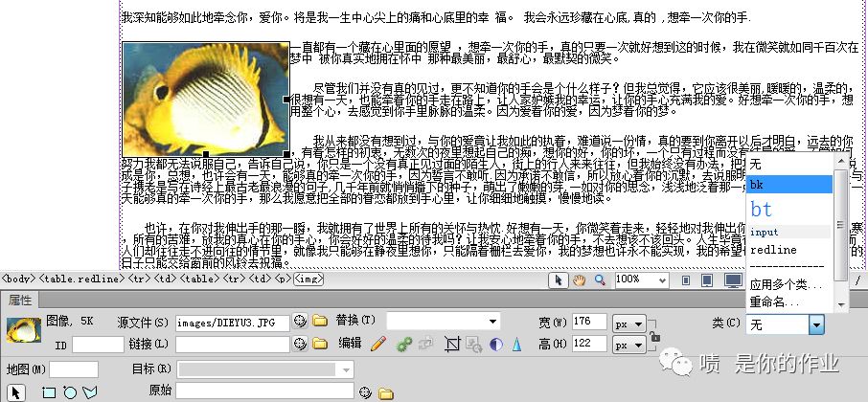This screenshot has width=868, height=402.
Task: Click the fish thumbnail in Properties panel
Action: click(24, 329)
